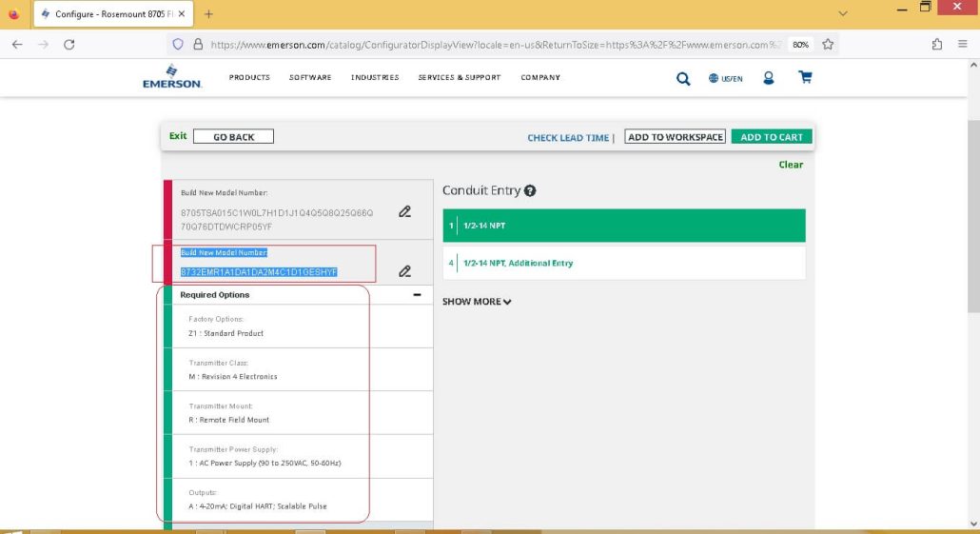Click the CHECK LEAD TIME link

[568, 138]
